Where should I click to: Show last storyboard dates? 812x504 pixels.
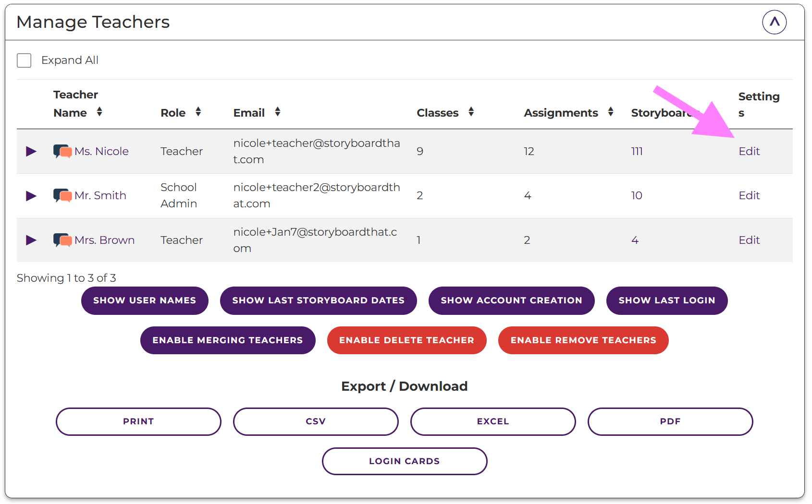(x=318, y=300)
